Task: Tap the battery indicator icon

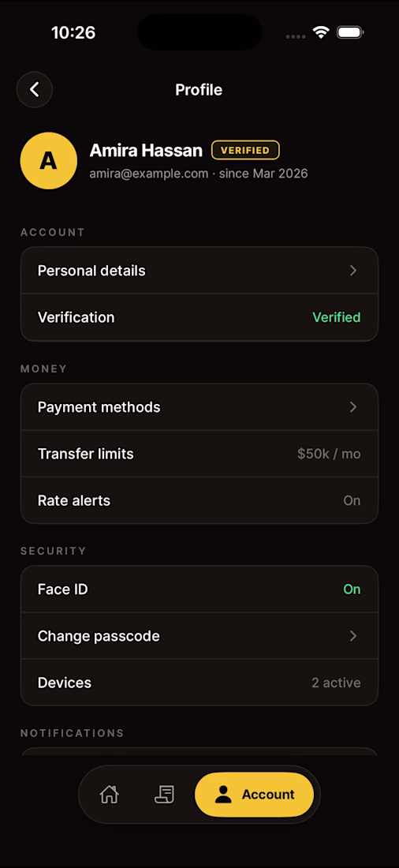Action: click(x=349, y=32)
